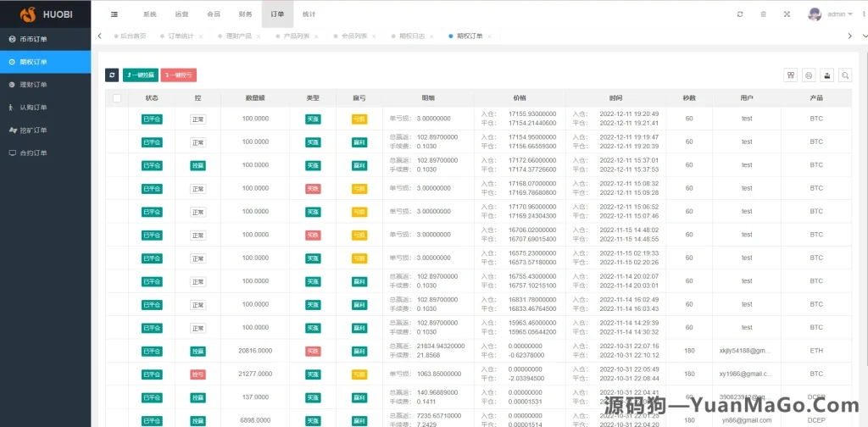Open 合约订单 in the sidebar
The height and width of the screenshot is (427, 868).
(46, 152)
